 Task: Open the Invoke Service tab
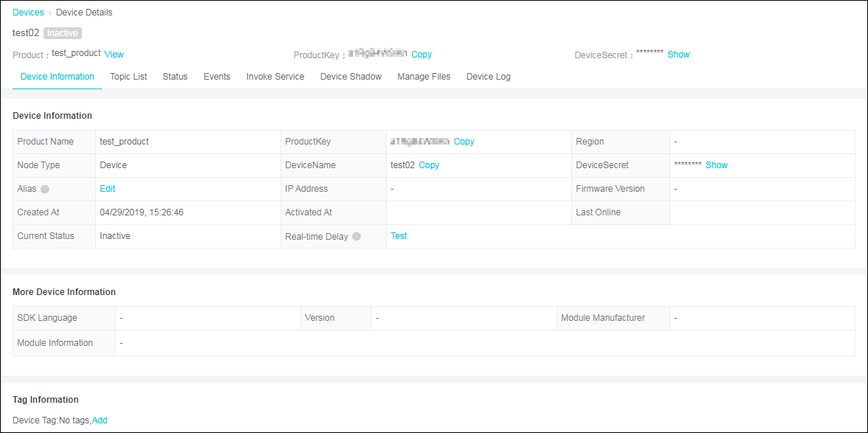pyautogui.click(x=275, y=77)
